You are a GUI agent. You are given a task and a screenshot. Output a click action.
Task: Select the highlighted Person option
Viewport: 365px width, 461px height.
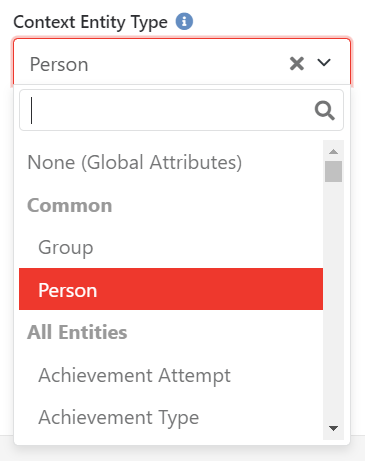171,289
